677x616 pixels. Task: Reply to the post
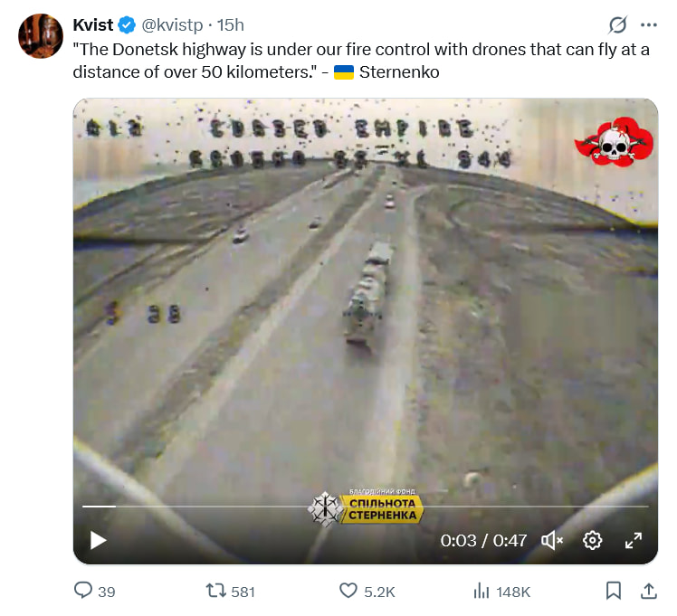(84, 592)
